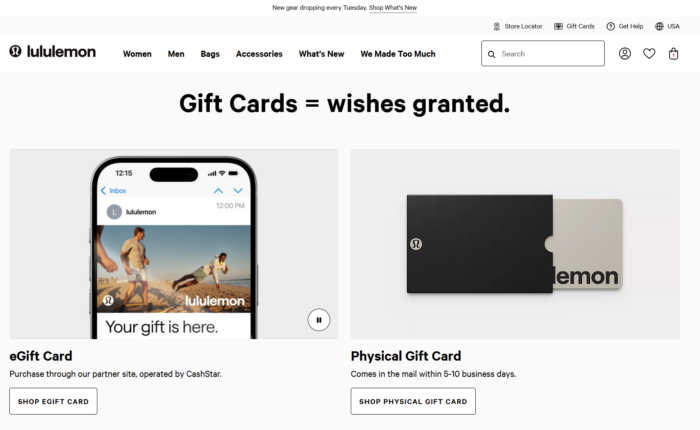Image resolution: width=700 pixels, height=430 pixels.
Task: Click the physical gift card image
Action: 515,244
